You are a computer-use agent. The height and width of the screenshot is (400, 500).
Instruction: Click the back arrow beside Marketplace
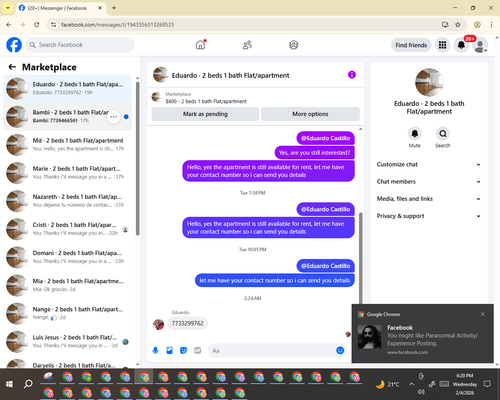click(12, 67)
